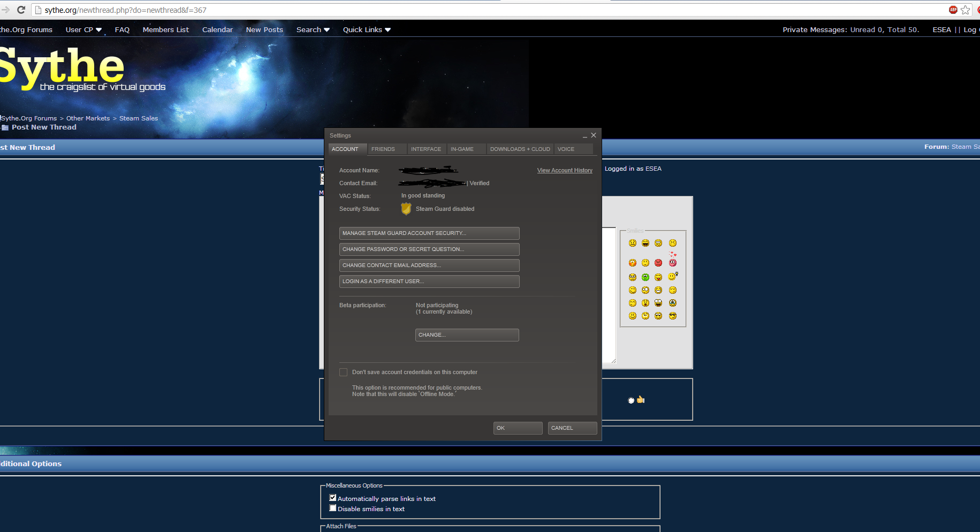Reload the page in the browser
Viewport: 980px width, 532px height.
[x=21, y=10]
